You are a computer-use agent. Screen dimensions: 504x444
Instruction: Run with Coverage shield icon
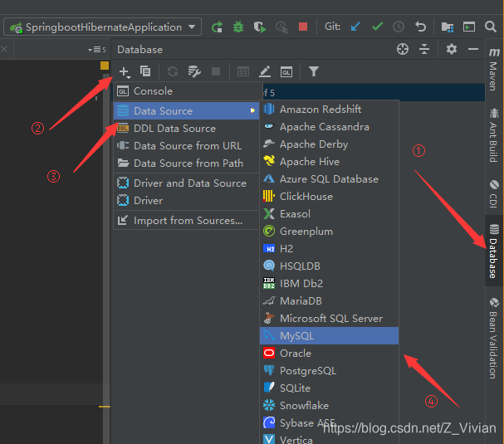point(260,27)
